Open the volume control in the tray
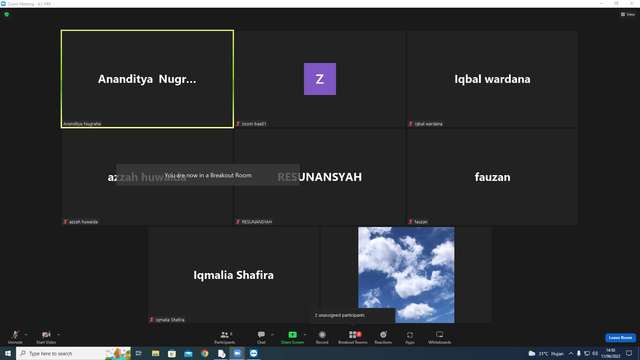The height and width of the screenshot is (360, 640). [x=595, y=353]
